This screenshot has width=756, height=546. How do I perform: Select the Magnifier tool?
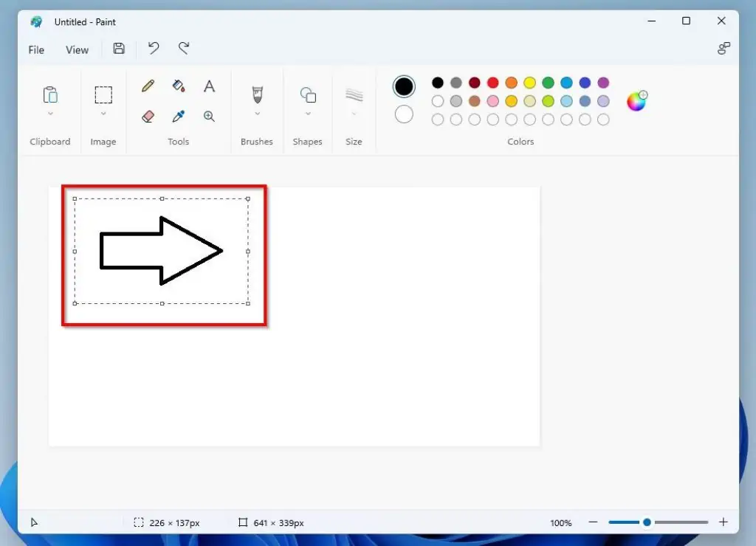(209, 116)
